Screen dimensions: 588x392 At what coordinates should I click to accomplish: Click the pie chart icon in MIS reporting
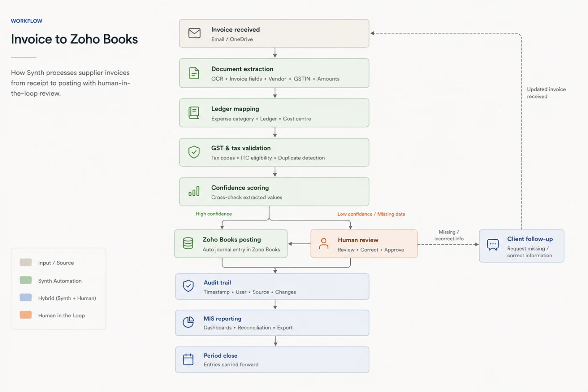point(188,322)
